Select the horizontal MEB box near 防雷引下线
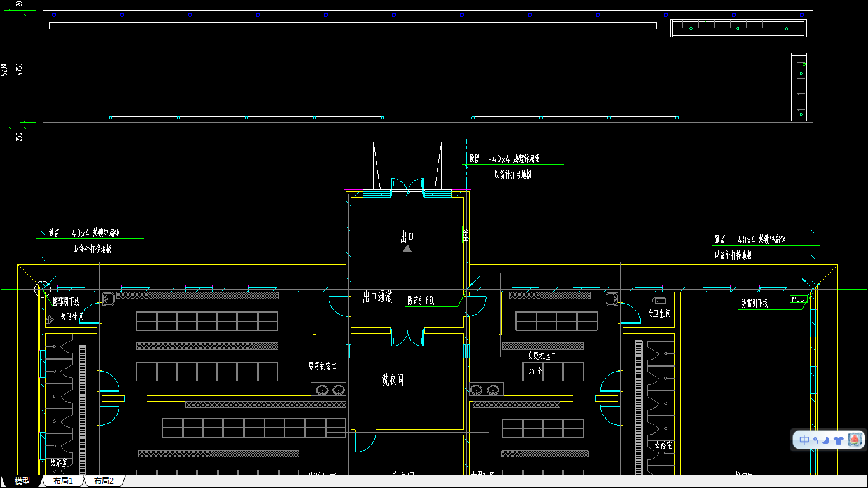Screen dimensions: 868x488 click(x=798, y=299)
